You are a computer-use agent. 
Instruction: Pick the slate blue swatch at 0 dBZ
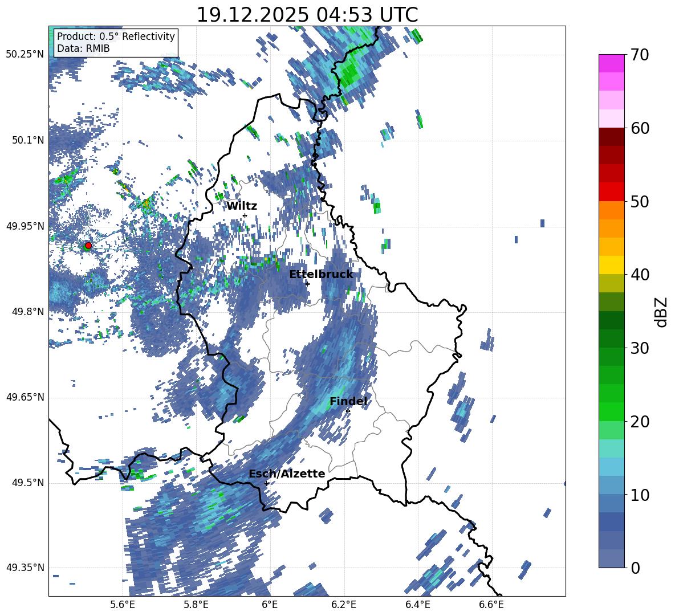[611, 558]
